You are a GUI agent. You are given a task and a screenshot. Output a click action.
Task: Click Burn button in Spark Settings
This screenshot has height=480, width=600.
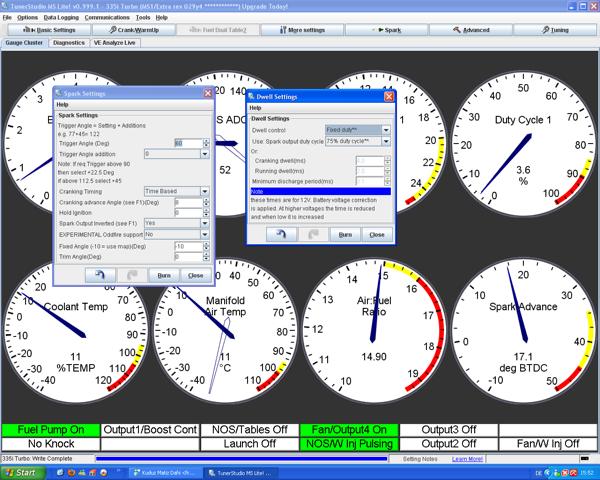[x=164, y=274]
